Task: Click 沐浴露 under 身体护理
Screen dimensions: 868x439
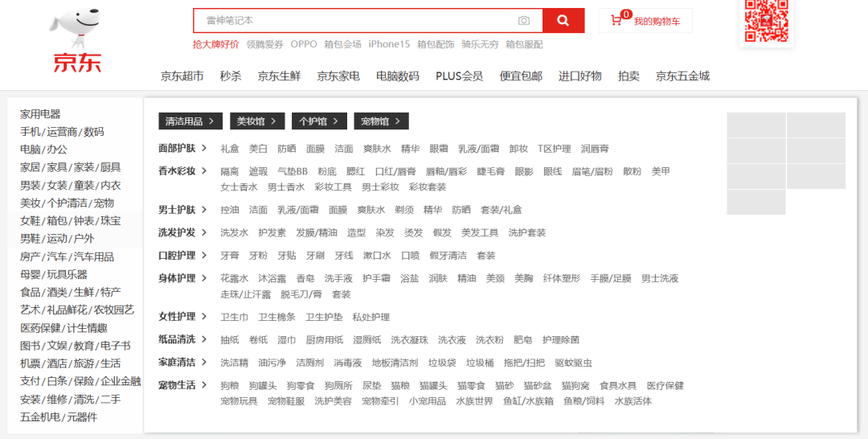Action: point(272,278)
